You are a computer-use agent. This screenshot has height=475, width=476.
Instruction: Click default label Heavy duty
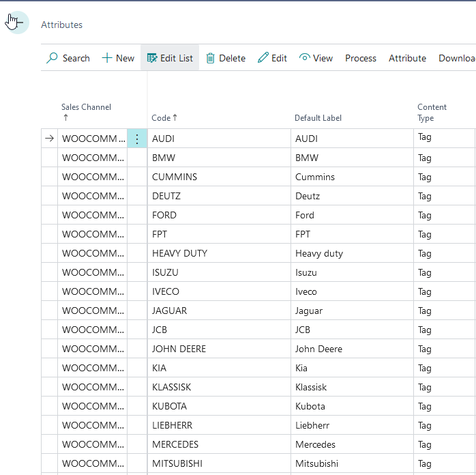tap(352, 253)
